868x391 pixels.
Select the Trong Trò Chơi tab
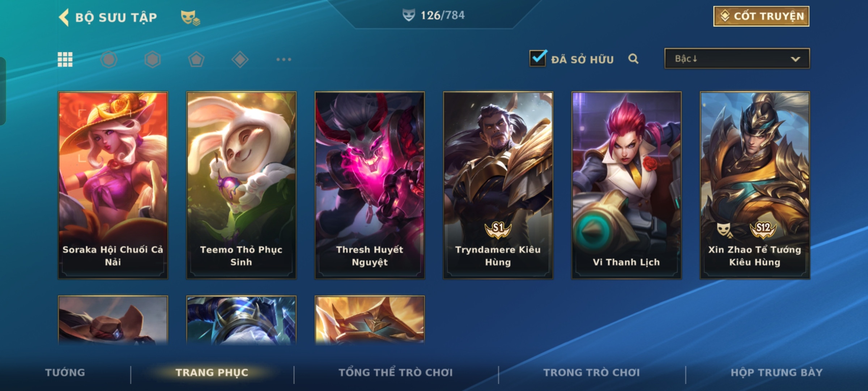click(x=592, y=373)
